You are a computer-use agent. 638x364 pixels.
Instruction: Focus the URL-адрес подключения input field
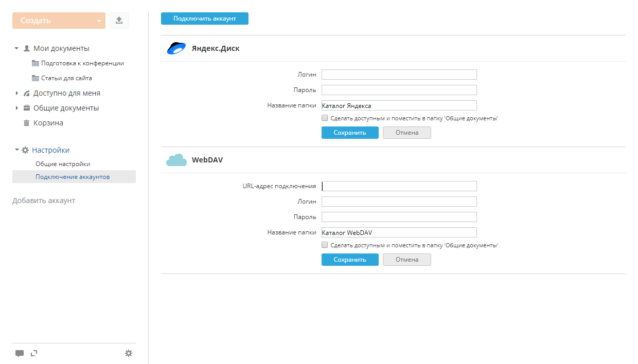399,186
